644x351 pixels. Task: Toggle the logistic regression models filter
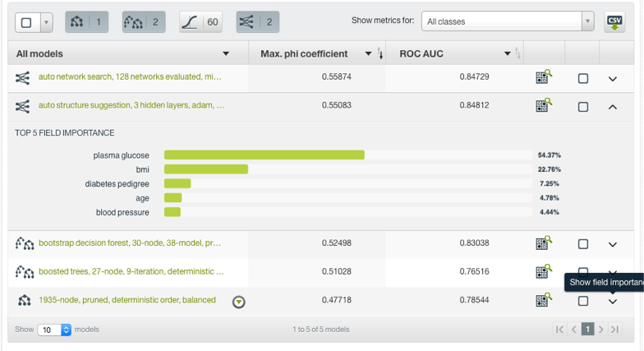pyautogui.click(x=200, y=22)
